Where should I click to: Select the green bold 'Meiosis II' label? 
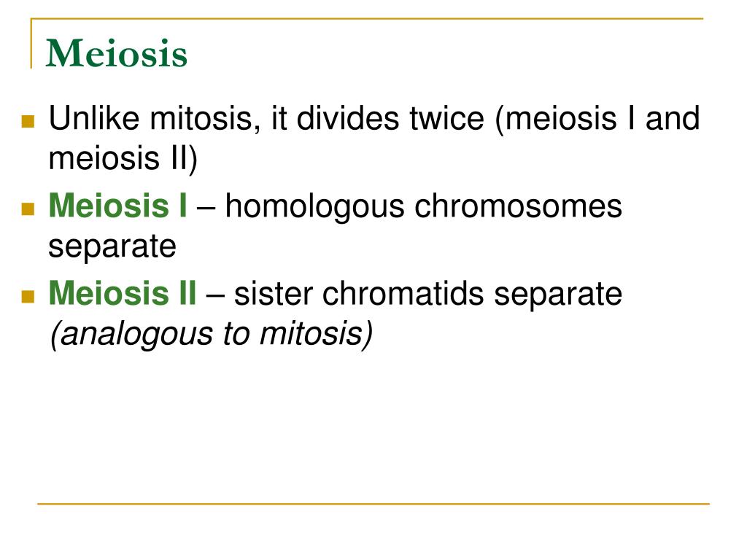tap(123, 293)
